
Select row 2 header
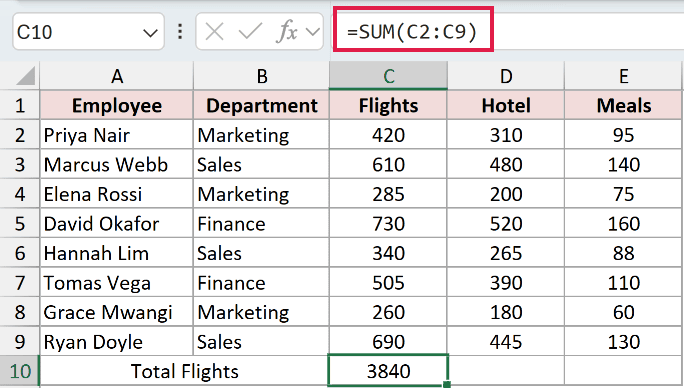pos(20,135)
